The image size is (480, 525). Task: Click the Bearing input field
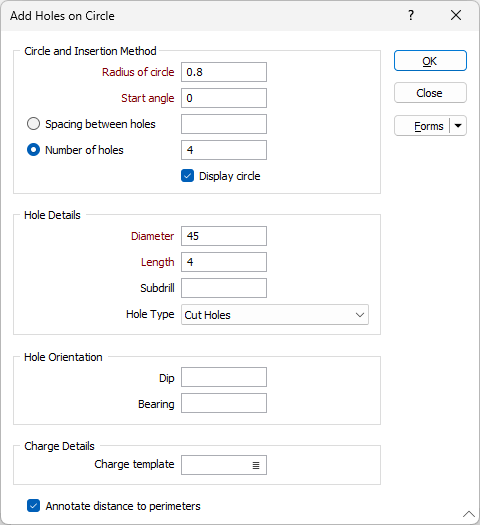[224, 403]
